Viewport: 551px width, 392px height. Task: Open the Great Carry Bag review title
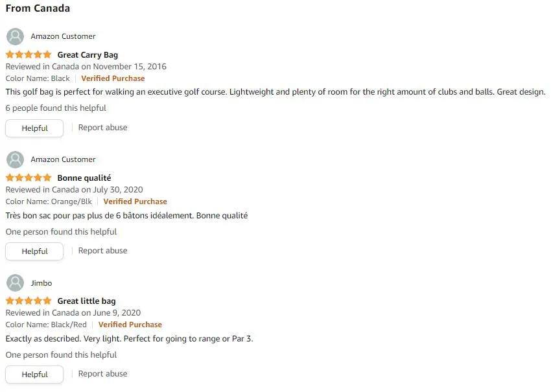(x=88, y=55)
